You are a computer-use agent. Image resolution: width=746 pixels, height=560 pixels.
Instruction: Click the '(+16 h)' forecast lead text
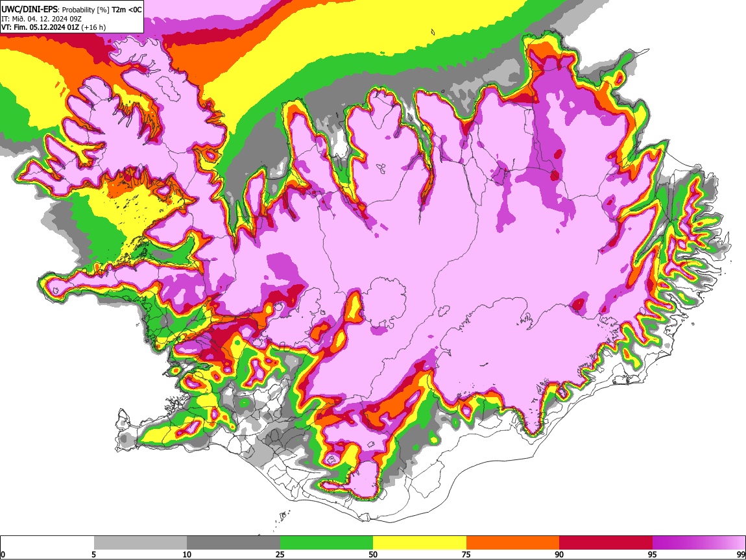click(93, 27)
